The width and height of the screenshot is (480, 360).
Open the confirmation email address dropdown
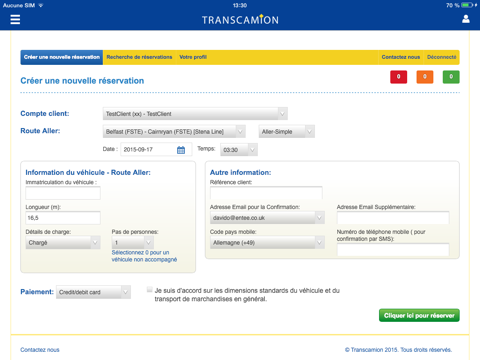tap(267, 218)
